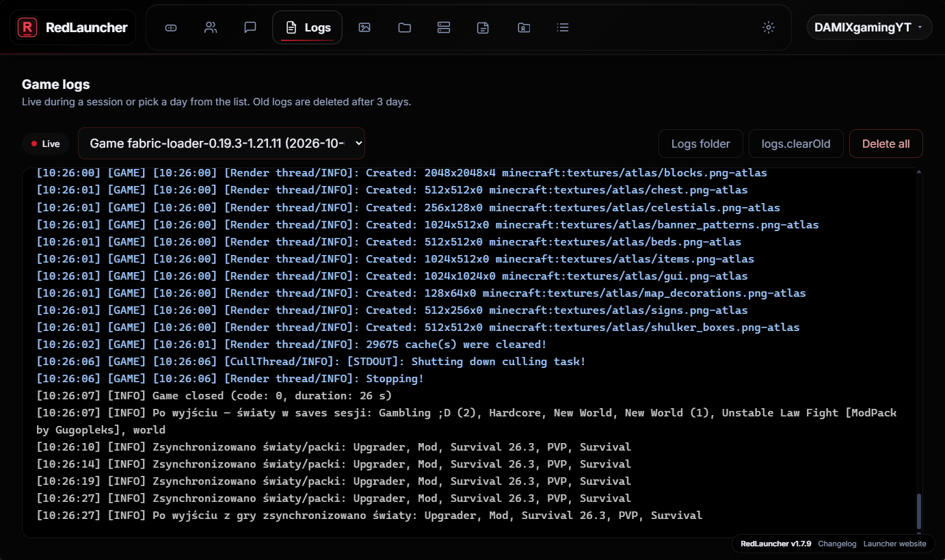Open the document note tab icon

(x=483, y=27)
